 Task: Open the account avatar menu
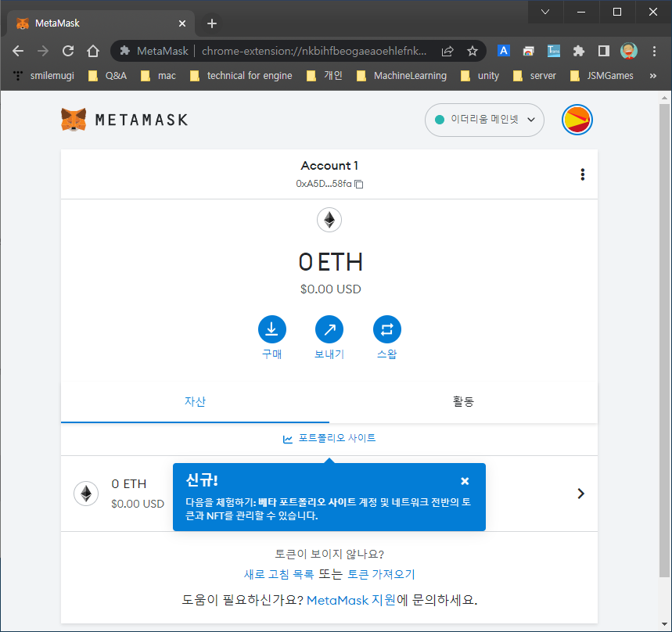[577, 120]
